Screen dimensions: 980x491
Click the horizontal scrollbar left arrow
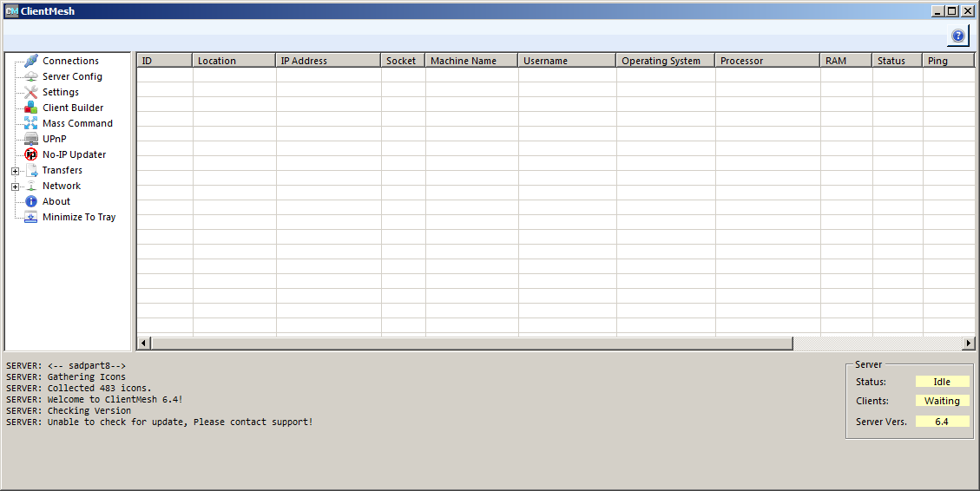143,344
